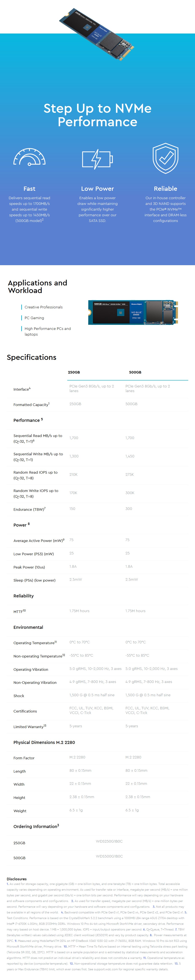The height and width of the screenshot is (980, 195).
Task: Click the PC Gaming list item
Action: click(34, 318)
